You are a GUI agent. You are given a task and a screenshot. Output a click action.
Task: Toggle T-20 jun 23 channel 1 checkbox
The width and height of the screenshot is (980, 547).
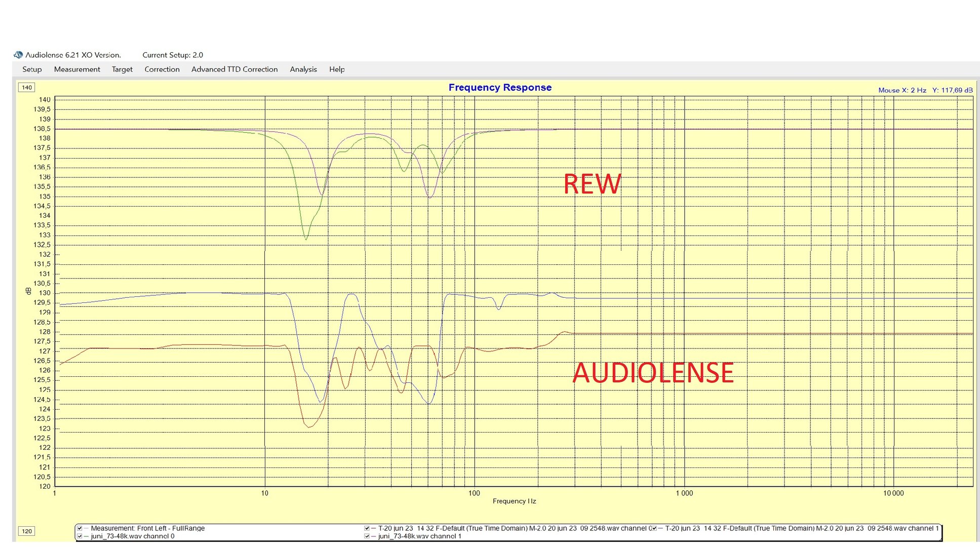coord(654,528)
